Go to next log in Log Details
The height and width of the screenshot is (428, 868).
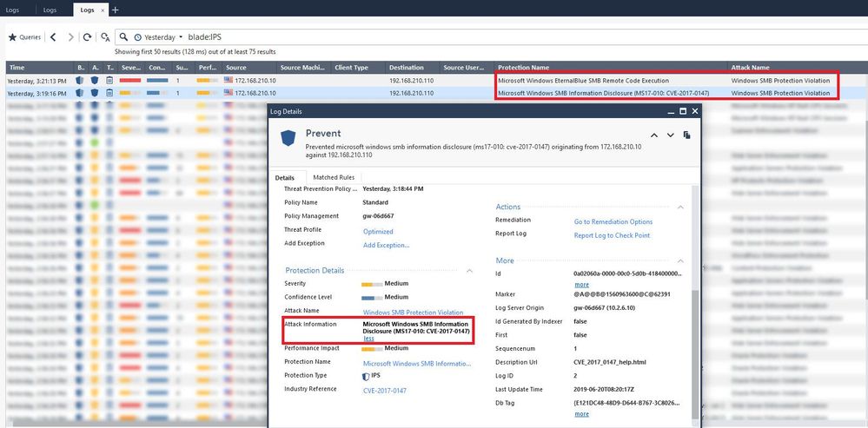(671, 135)
